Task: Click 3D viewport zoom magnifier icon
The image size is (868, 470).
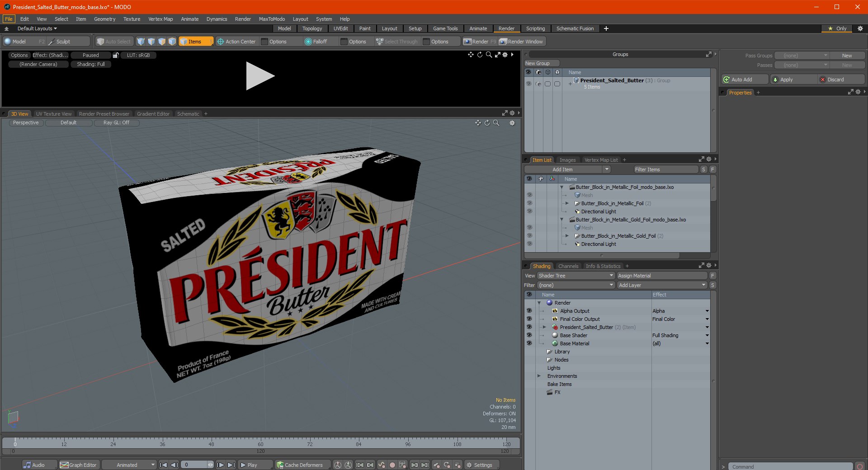Action: (x=496, y=123)
